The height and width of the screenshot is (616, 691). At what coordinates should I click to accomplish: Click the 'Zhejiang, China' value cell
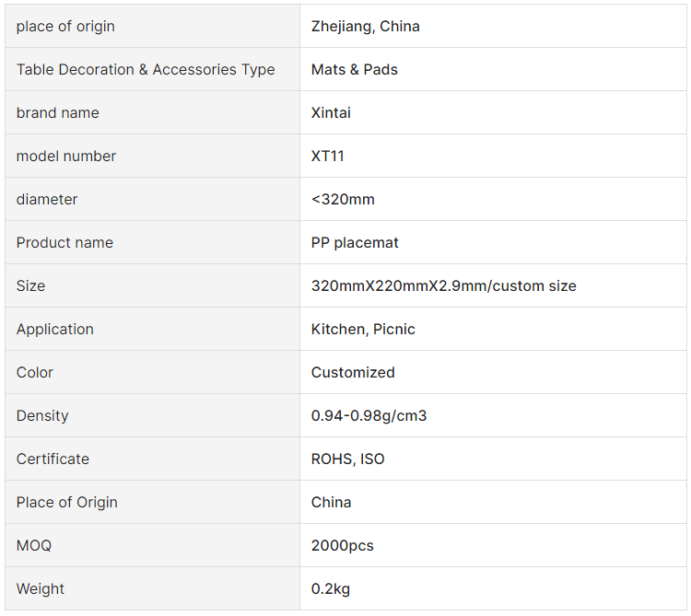pyautogui.click(x=366, y=27)
